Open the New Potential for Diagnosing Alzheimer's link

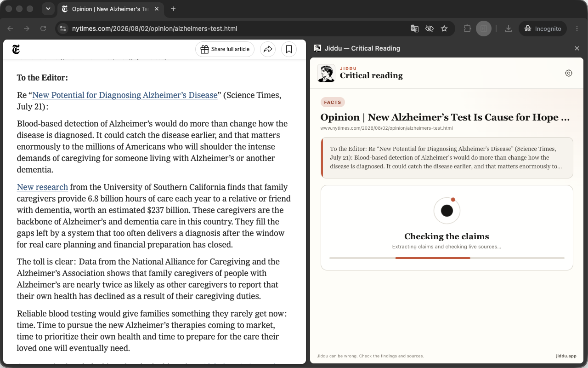pyautogui.click(x=125, y=95)
